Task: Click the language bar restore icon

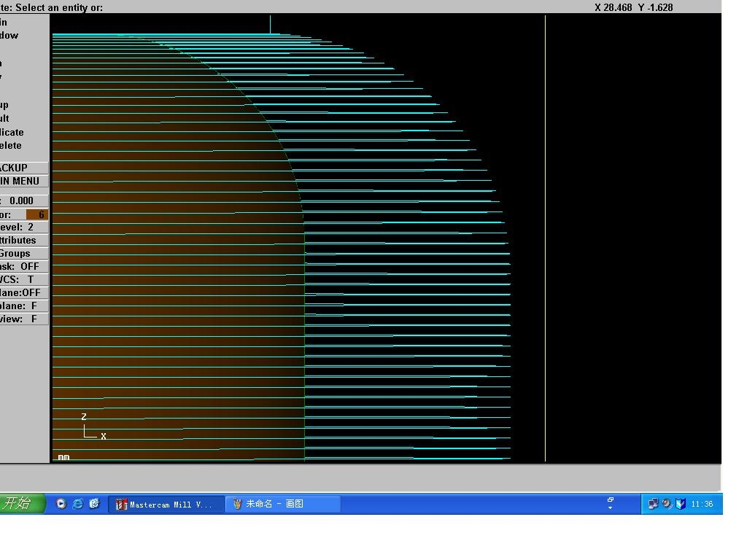Action: (x=611, y=499)
